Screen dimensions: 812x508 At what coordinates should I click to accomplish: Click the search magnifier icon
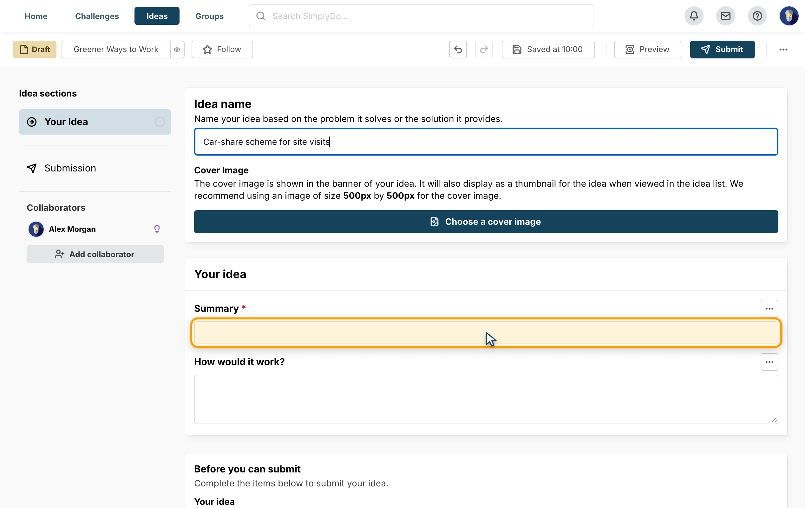tap(261, 16)
